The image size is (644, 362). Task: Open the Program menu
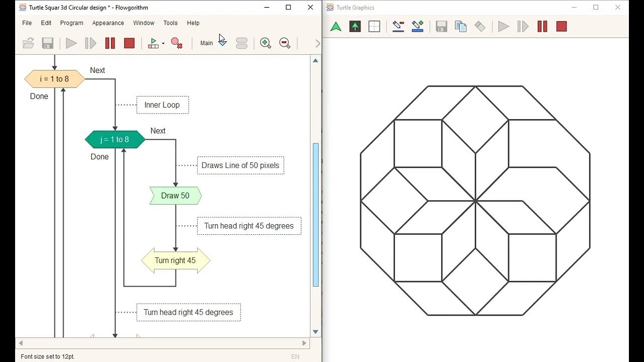point(72,23)
